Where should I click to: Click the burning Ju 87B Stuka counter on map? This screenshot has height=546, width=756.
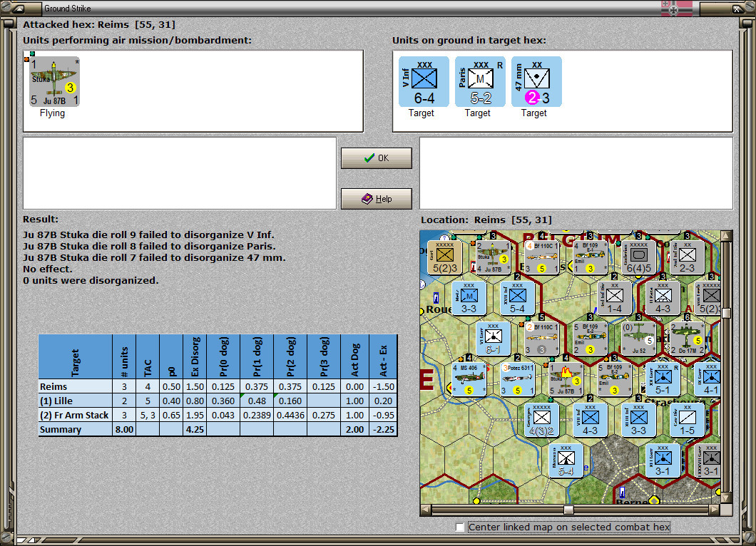566,379
